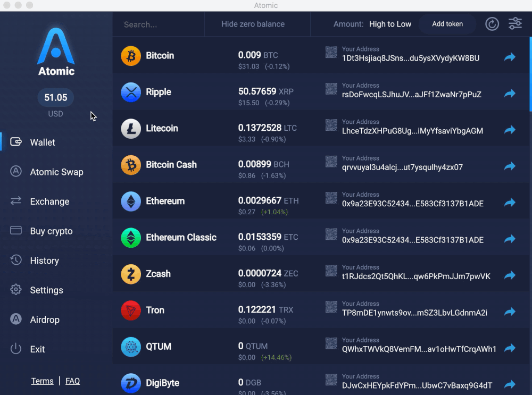Click the Zcash address t1RJdcs2Qt5QhKL...qw6PkPmJJm7pwVK

(417, 276)
